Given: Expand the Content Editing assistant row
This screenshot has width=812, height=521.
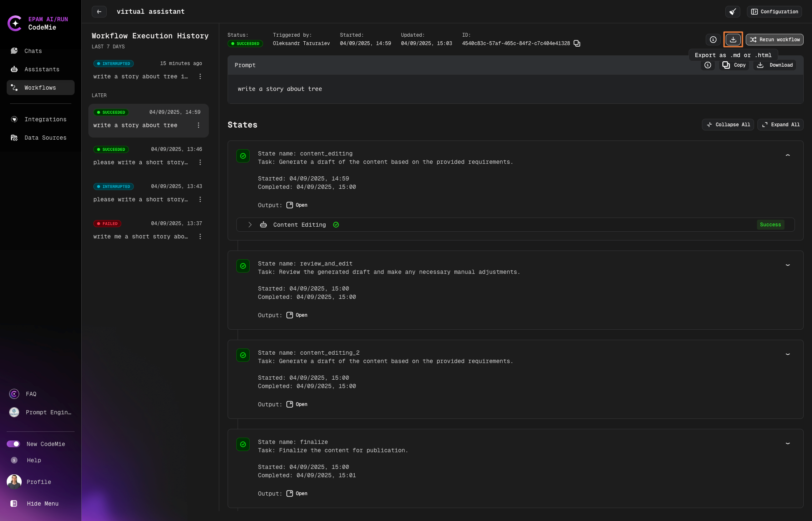Looking at the screenshot, I should 250,225.
